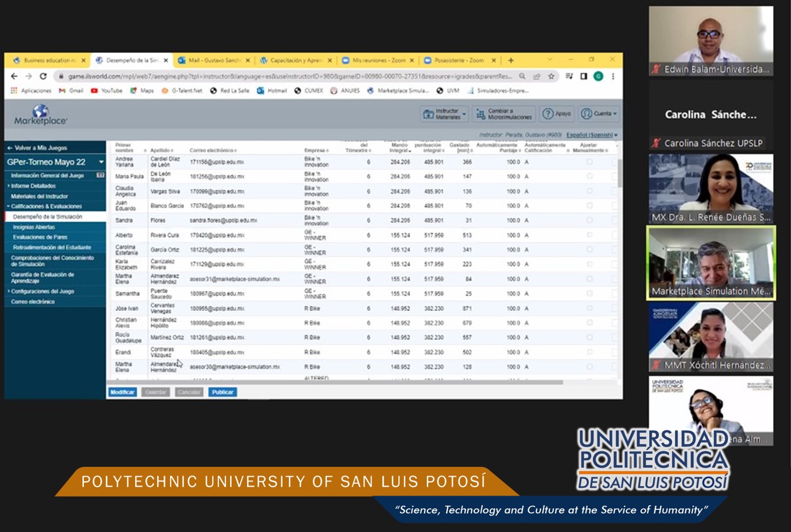
Task: Close the Mis reuniones - Zoom tab
Action: click(412, 60)
